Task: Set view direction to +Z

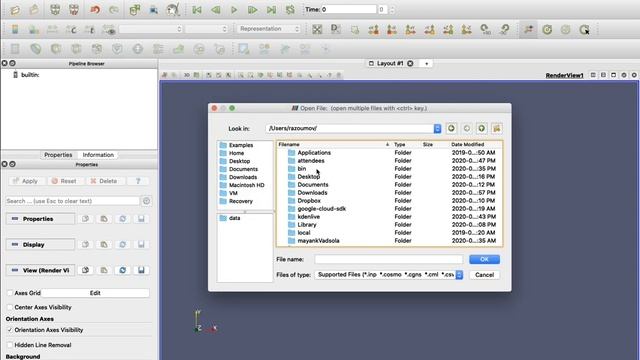Action: 448,29
